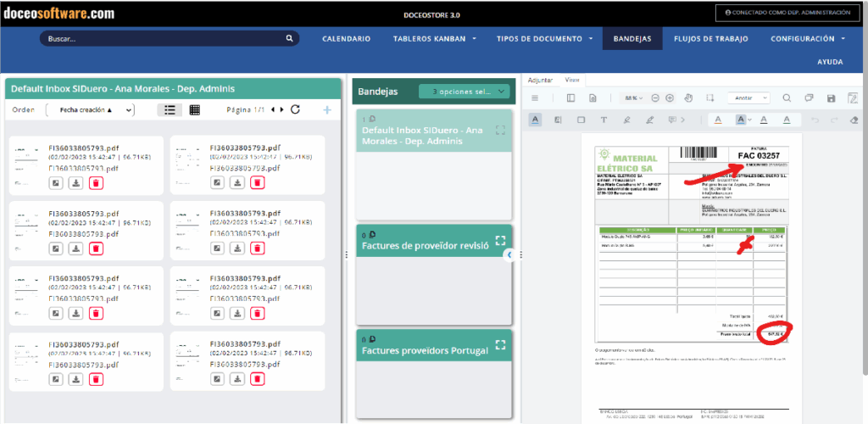The image size is (868, 424).
Task: Click the doceosoftware.com logo
Action: point(58,14)
